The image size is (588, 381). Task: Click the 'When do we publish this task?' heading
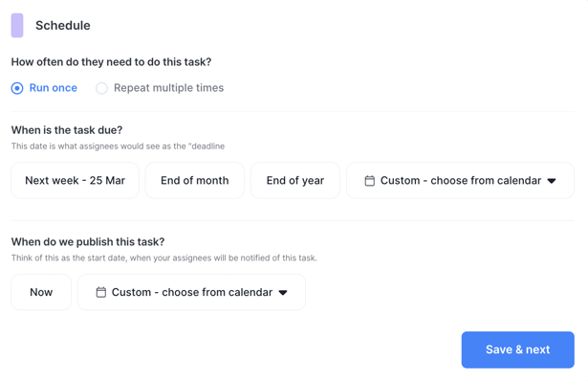tap(88, 242)
